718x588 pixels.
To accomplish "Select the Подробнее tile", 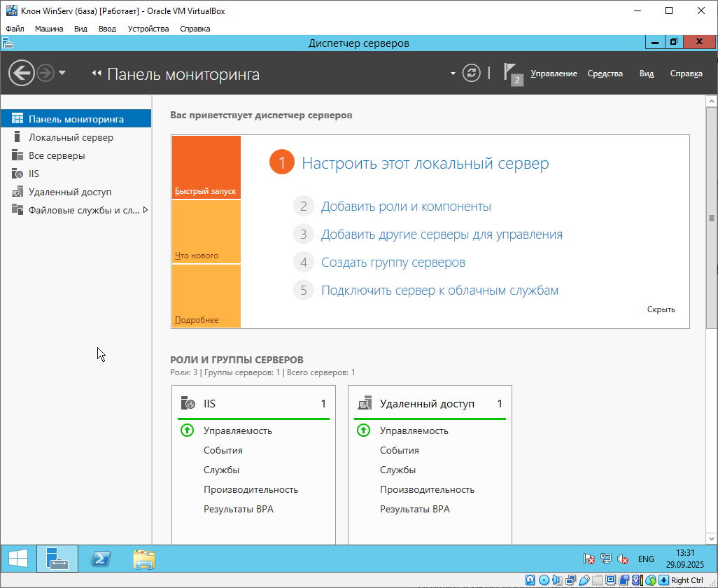I will tap(206, 296).
